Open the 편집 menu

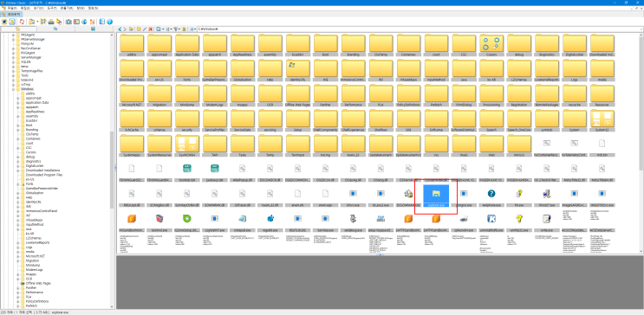click(x=24, y=8)
